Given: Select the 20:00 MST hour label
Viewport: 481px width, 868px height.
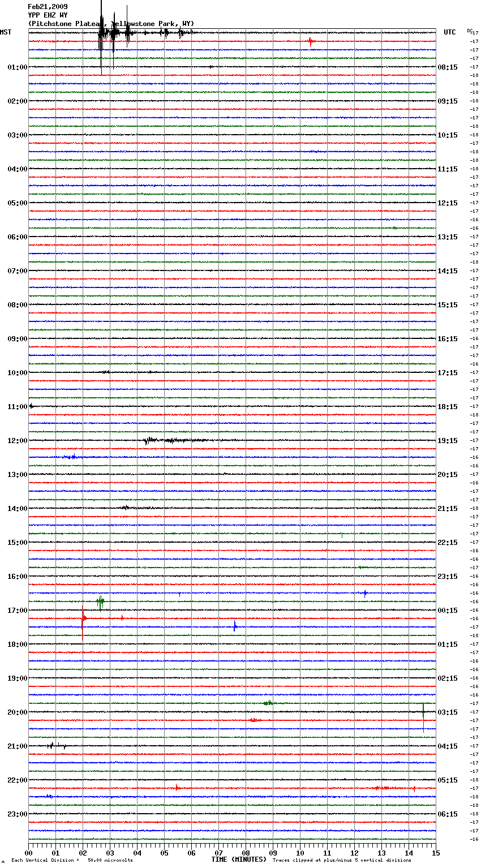Looking at the screenshot, I should (18, 712).
